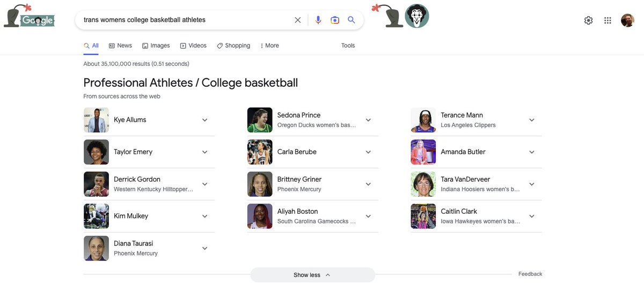Expand the Brittney Griner entry
The width and height of the screenshot is (644, 292).
coord(368,184)
